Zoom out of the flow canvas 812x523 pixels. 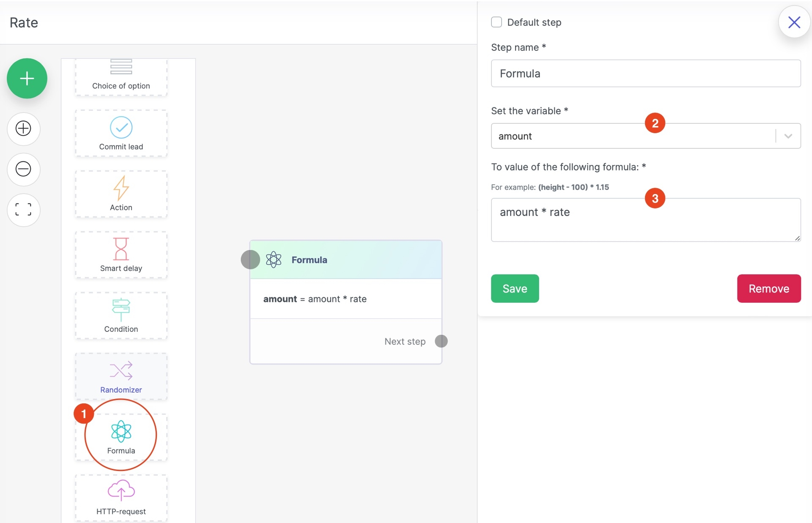(23, 169)
